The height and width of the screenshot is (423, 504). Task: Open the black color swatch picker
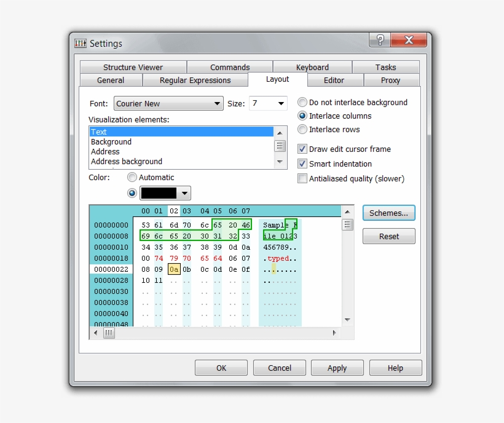pyautogui.click(x=185, y=193)
